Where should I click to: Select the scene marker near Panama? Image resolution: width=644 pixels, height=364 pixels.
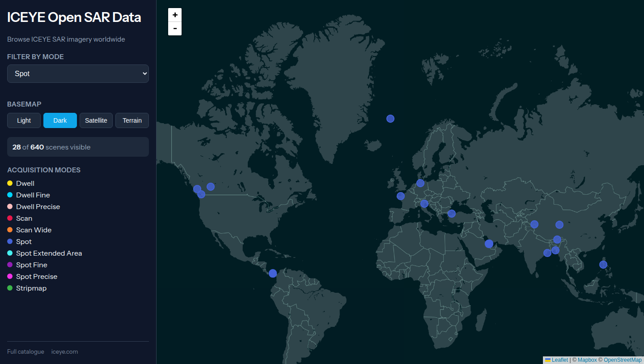pos(273,273)
